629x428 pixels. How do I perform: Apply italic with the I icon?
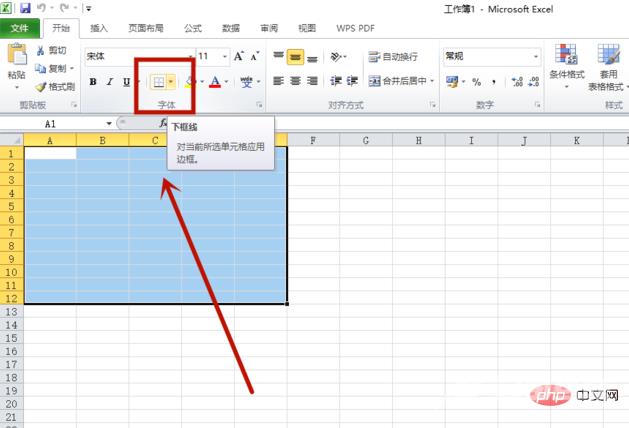pyautogui.click(x=109, y=82)
